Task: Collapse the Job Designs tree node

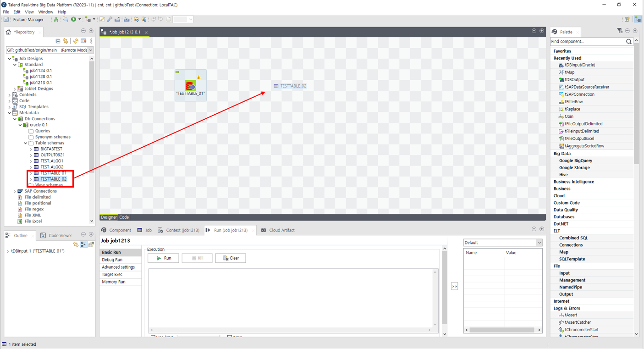Action: [x=10, y=59]
